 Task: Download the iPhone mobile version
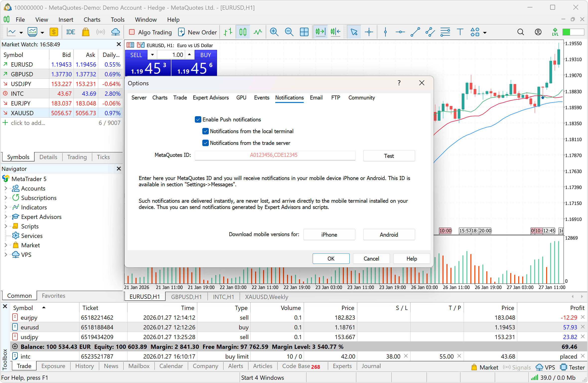point(329,234)
